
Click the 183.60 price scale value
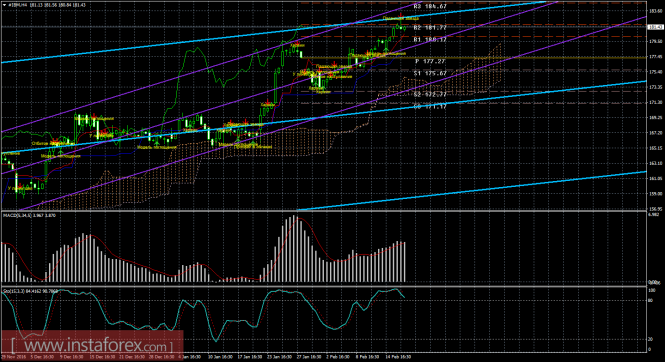(656, 11)
